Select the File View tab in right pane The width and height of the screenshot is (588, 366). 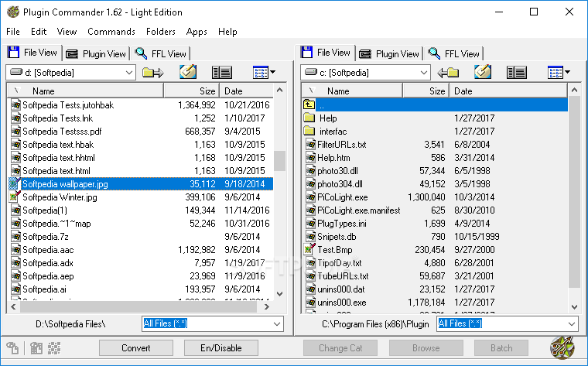[x=326, y=53]
